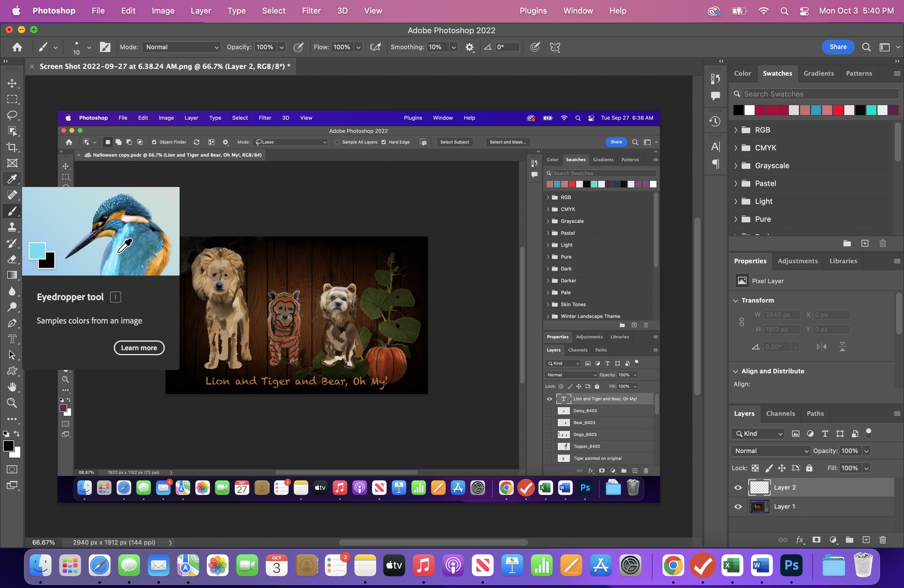The image size is (904, 588).
Task: Click the Share button
Action: coord(838,47)
